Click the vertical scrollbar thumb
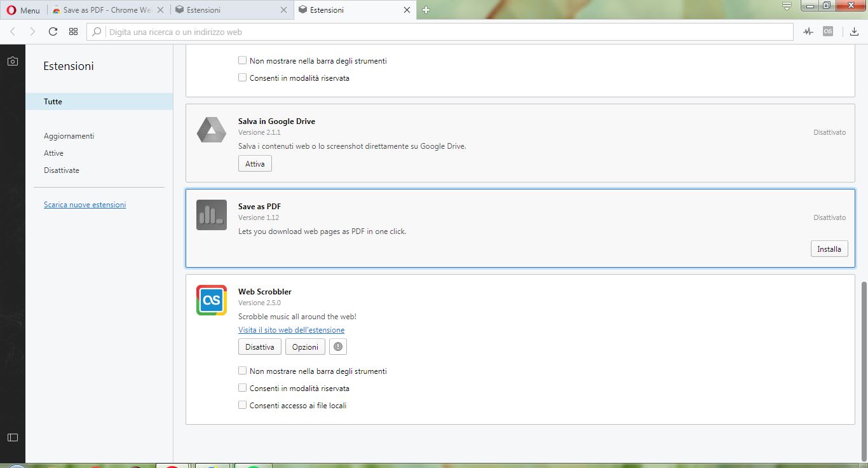This screenshot has width=868, height=468. (x=864, y=371)
